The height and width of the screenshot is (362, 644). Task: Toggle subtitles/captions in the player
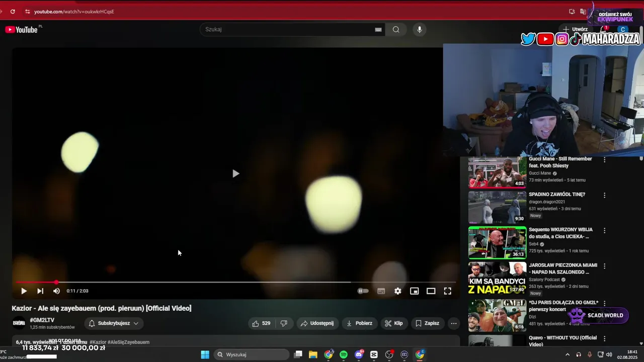click(381, 291)
